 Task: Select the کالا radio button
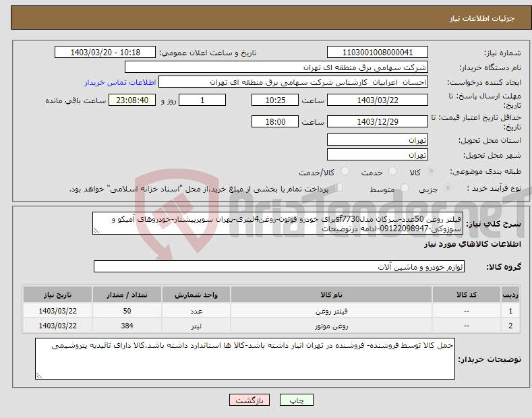coord(431,171)
